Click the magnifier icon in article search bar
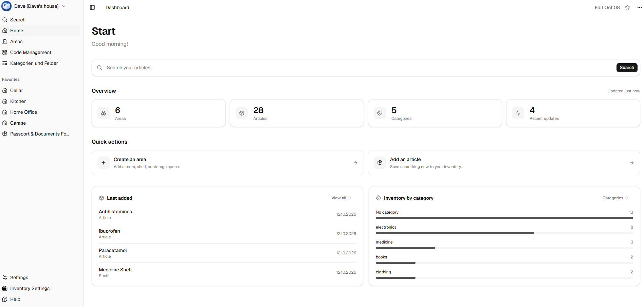The image size is (644, 307). [x=99, y=68]
